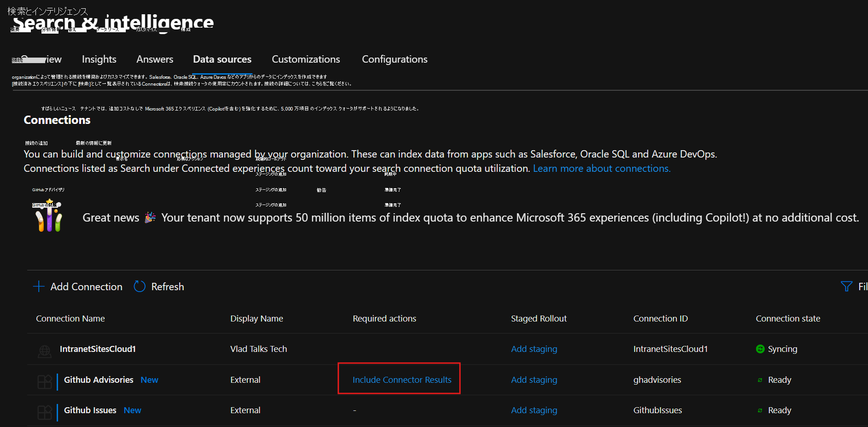Click the Connections section heading
The height and width of the screenshot is (427, 868).
point(57,120)
